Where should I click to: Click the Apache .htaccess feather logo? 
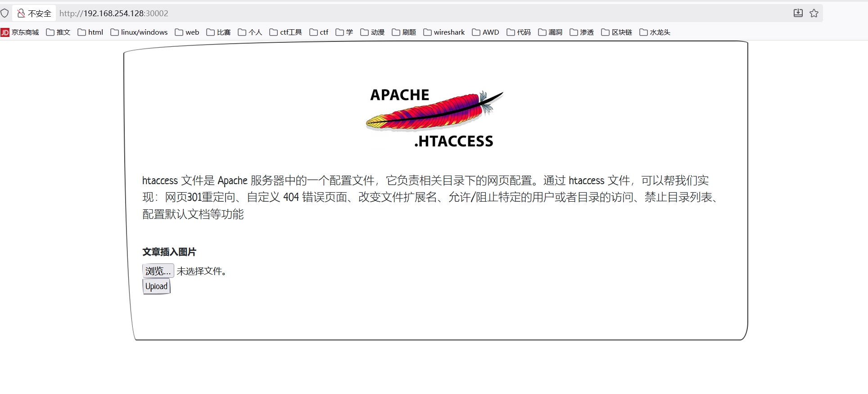pyautogui.click(x=434, y=118)
